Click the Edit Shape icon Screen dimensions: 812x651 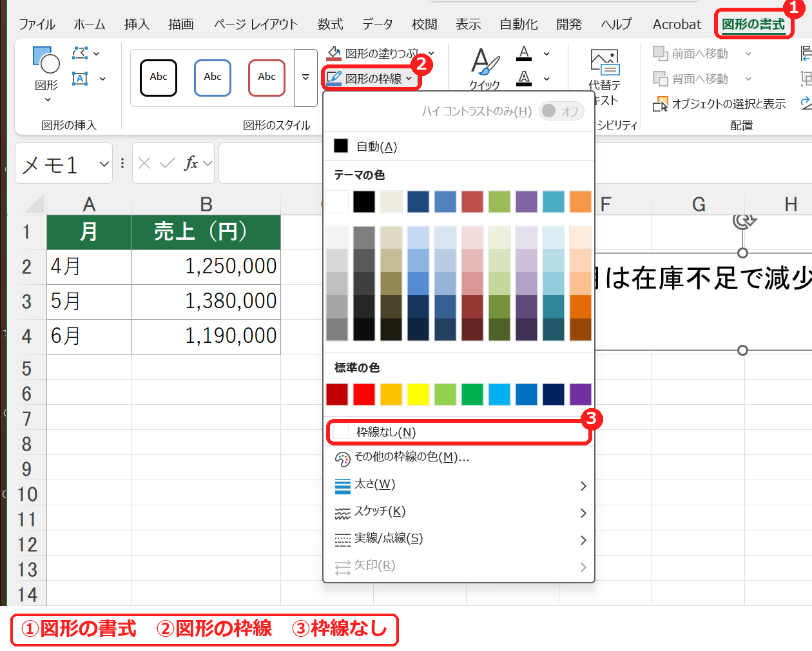[x=80, y=53]
